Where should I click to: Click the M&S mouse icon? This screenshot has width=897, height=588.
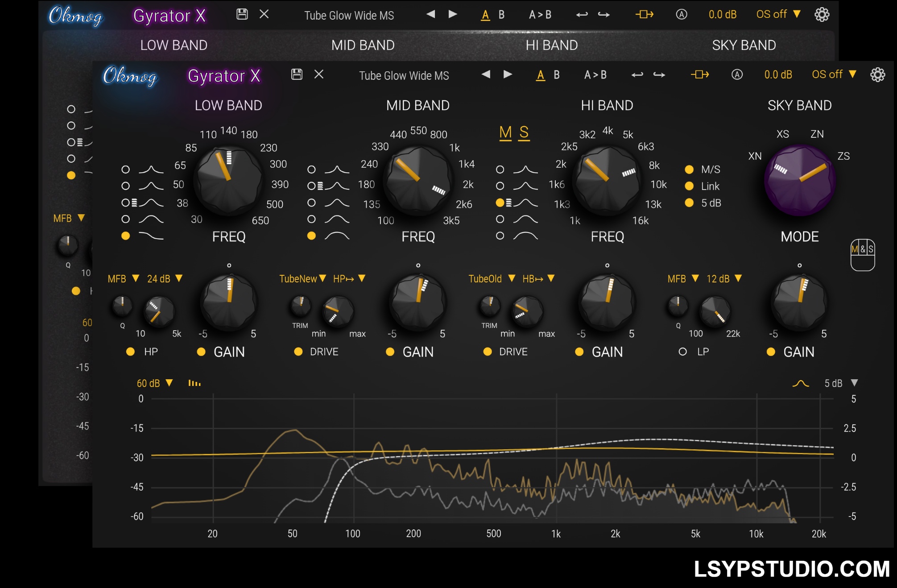pyautogui.click(x=863, y=255)
